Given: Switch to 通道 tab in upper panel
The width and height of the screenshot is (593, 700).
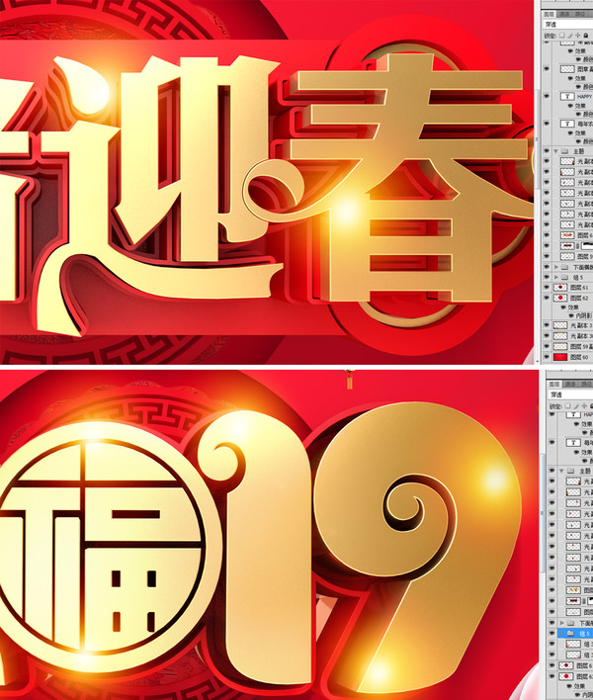Looking at the screenshot, I should click(564, 14).
